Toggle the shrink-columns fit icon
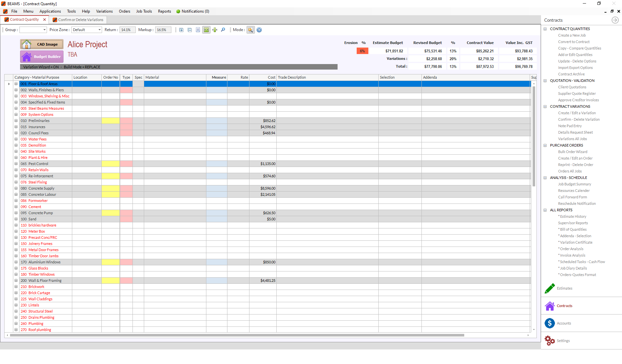Screen dimensions: 622x364 pyautogui.click(x=214, y=30)
